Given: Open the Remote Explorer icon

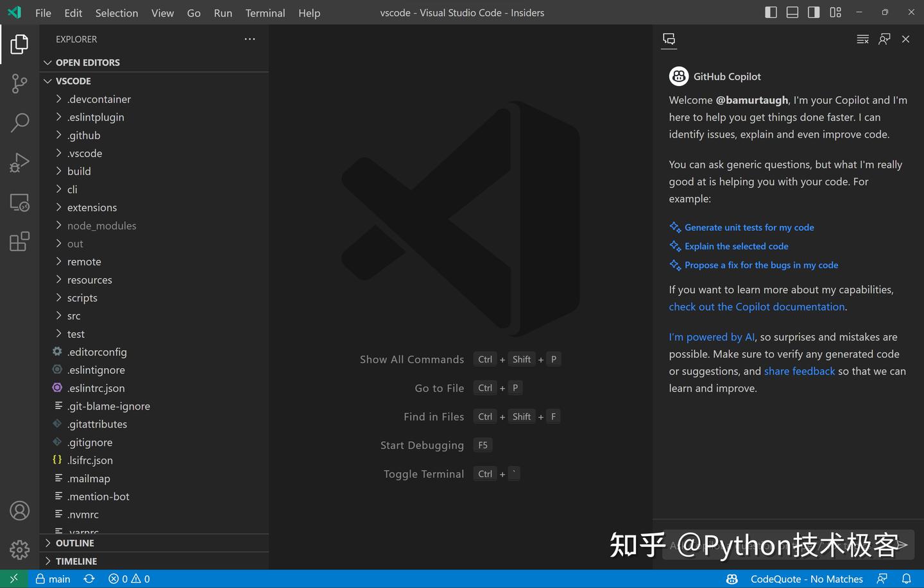Looking at the screenshot, I should (19, 203).
